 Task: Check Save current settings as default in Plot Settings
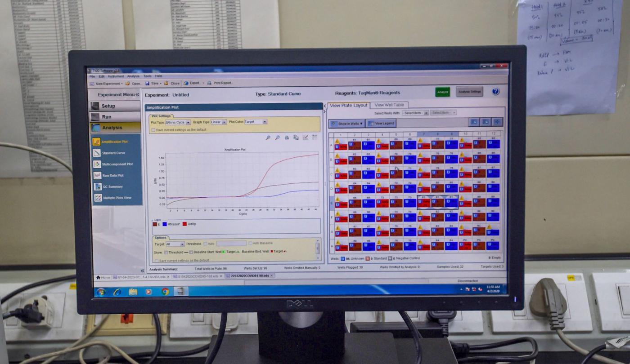(153, 130)
